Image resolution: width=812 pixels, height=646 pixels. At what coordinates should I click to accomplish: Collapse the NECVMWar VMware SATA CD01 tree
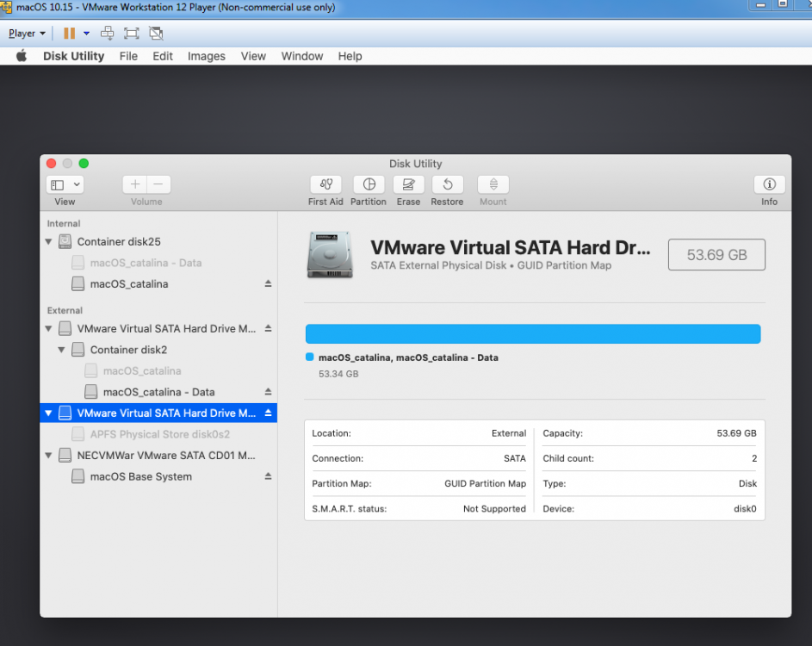click(49, 456)
